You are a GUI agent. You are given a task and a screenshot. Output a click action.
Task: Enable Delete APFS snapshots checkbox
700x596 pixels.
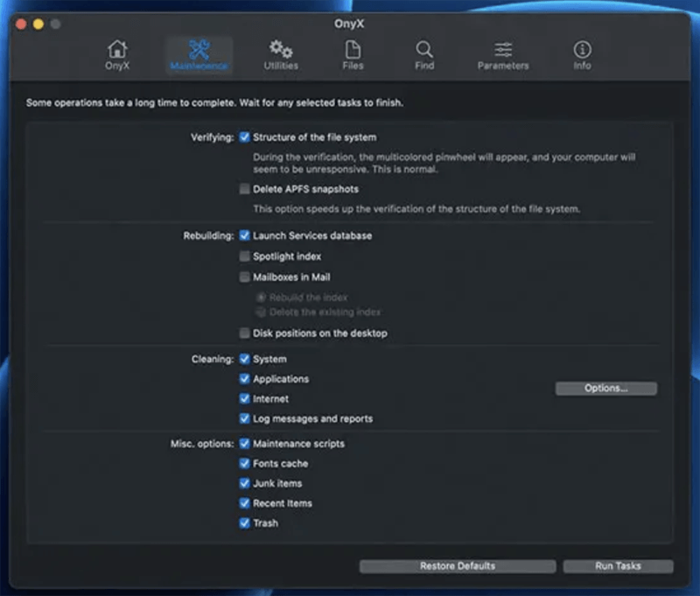245,189
